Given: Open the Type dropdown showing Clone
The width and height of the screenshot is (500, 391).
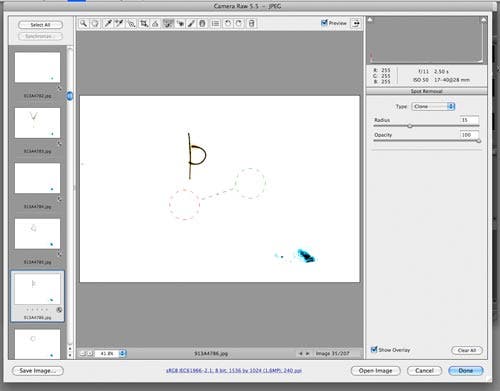Looking at the screenshot, I should pos(433,106).
